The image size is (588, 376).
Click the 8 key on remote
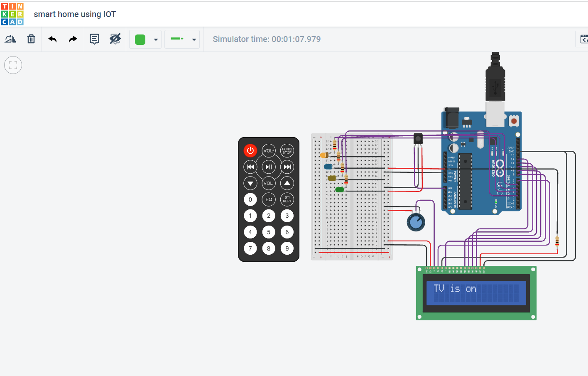pos(269,248)
